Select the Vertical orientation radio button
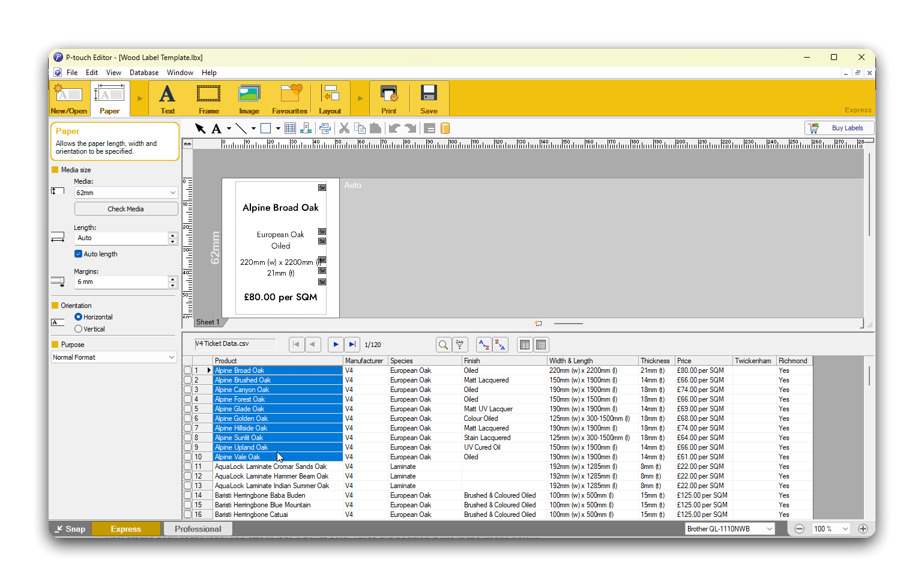The width and height of the screenshot is (924, 586). tap(79, 329)
